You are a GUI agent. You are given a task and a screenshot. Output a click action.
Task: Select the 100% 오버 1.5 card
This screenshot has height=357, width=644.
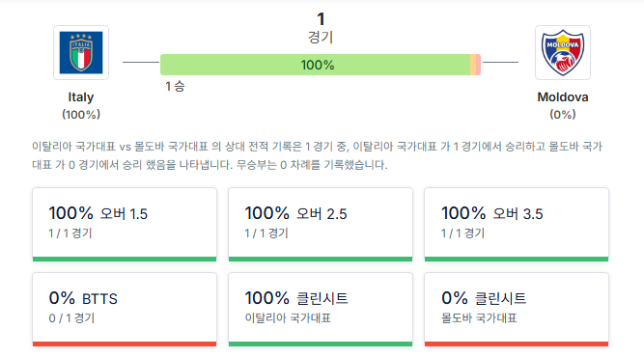tap(125, 225)
